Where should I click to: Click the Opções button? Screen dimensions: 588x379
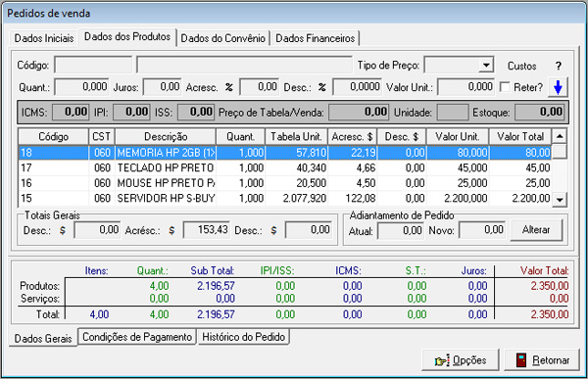tap(461, 360)
